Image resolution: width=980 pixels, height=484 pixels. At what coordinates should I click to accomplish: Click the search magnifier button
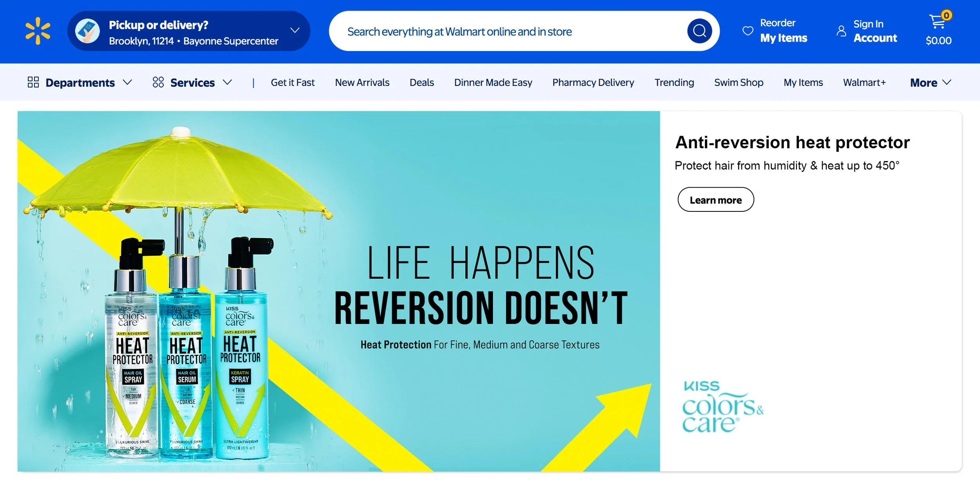(x=699, y=31)
